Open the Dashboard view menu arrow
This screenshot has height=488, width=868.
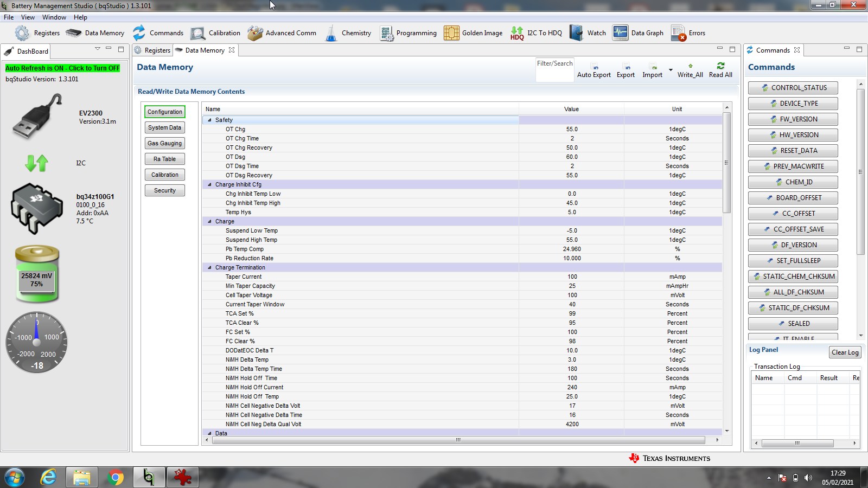coord(98,49)
